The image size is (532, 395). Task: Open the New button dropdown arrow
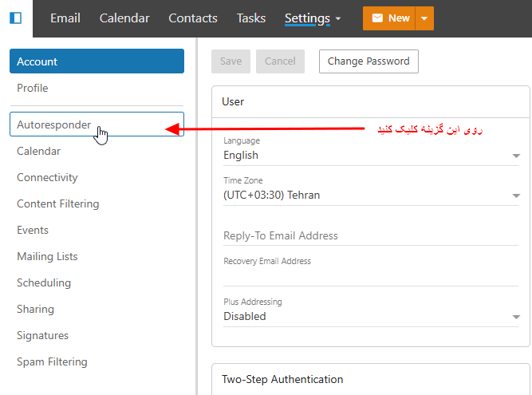(x=424, y=18)
